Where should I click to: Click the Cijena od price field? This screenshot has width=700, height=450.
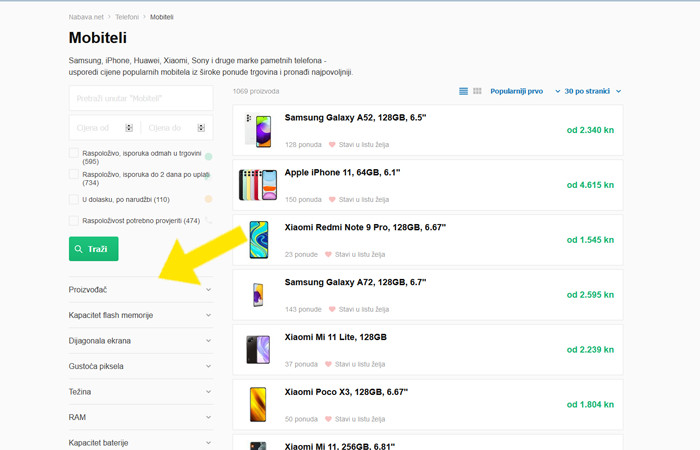click(104, 128)
